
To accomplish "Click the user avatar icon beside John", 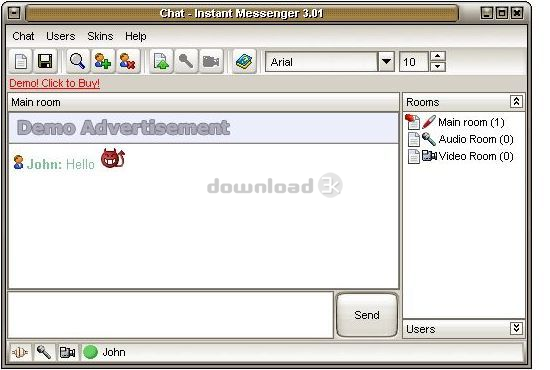I will tap(18, 162).
